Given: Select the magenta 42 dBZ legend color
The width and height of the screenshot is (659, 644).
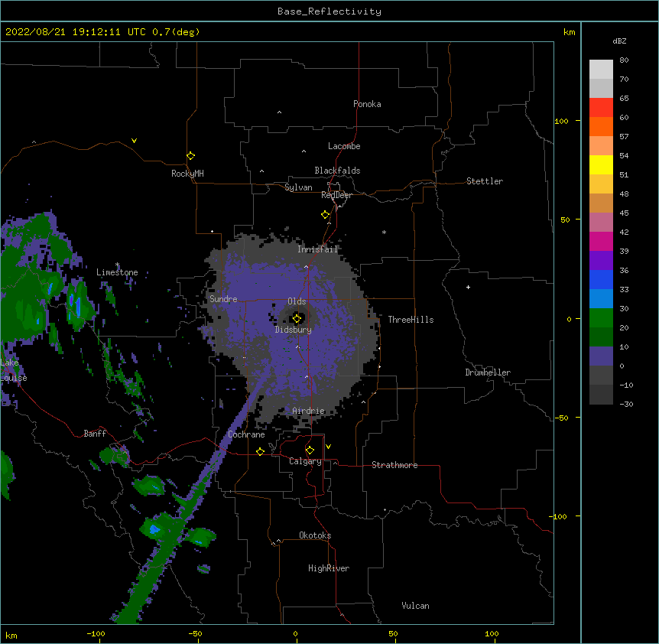Looking at the screenshot, I should pyautogui.click(x=601, y=241).
